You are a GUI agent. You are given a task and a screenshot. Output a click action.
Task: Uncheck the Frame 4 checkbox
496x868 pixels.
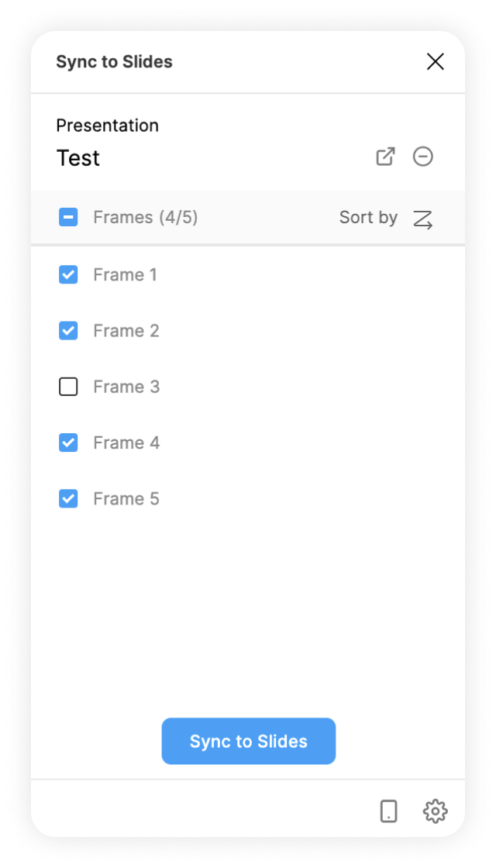coord(68,443)
